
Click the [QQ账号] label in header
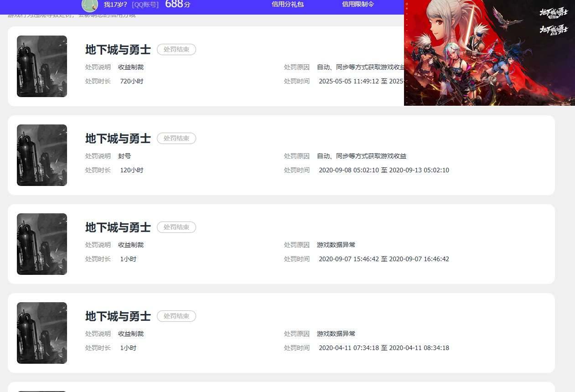tap(145, 5)
